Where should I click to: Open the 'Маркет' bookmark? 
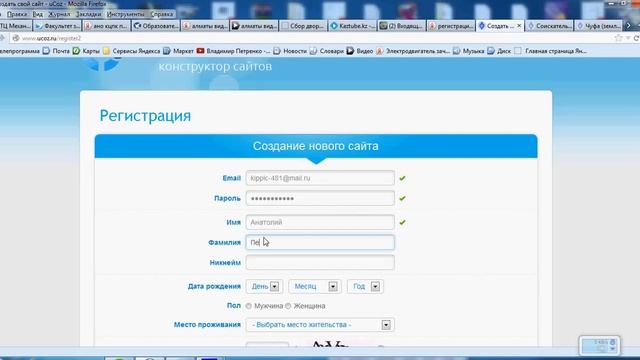click(178, 51)
